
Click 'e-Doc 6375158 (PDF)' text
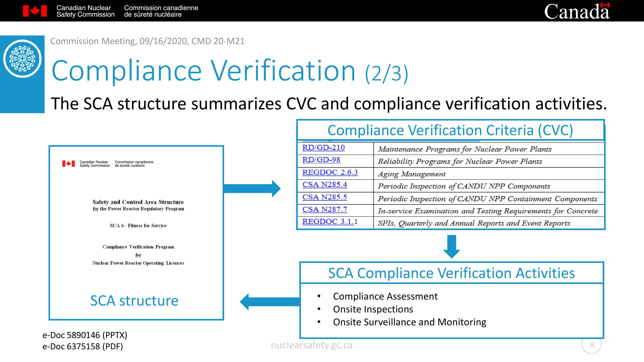[83, 347]
